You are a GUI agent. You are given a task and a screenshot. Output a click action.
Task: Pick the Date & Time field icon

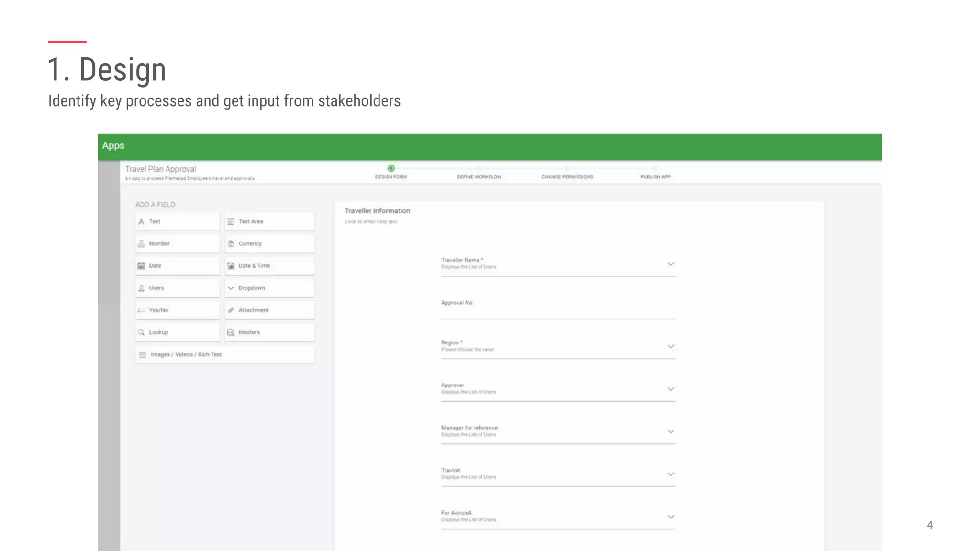(231, 266)
